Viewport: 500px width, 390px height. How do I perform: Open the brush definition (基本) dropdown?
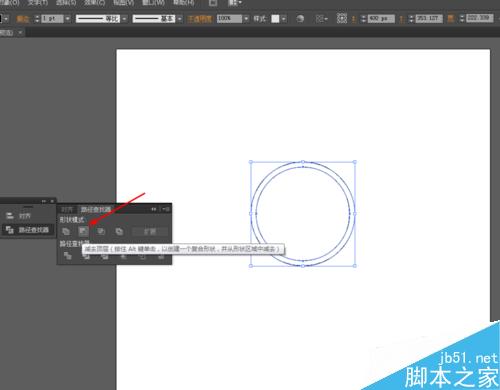(x=180, y=19)
